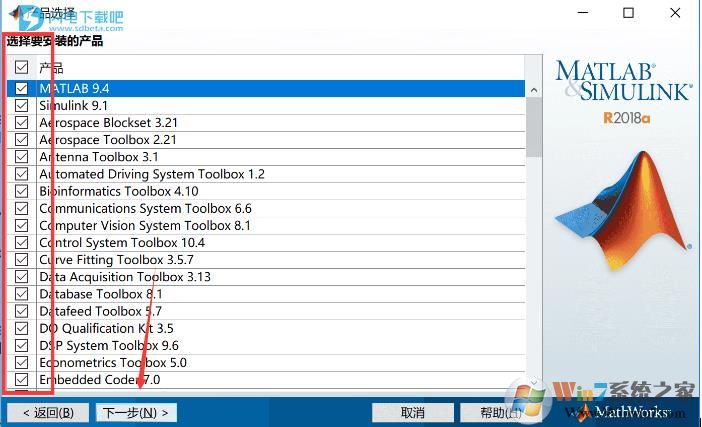Click the 下一步(N) next button
This screenshot has width=702, height=427.
point(136,412)
